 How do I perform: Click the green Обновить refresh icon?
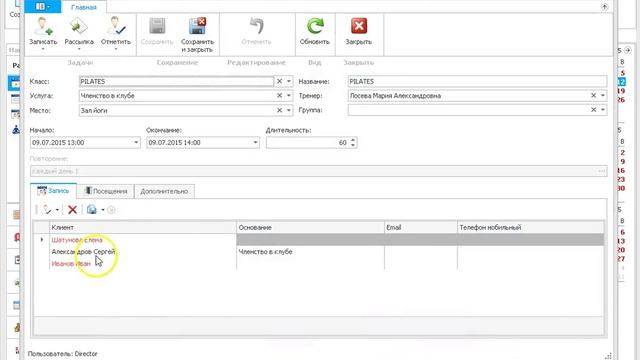(x=315, y=26)
